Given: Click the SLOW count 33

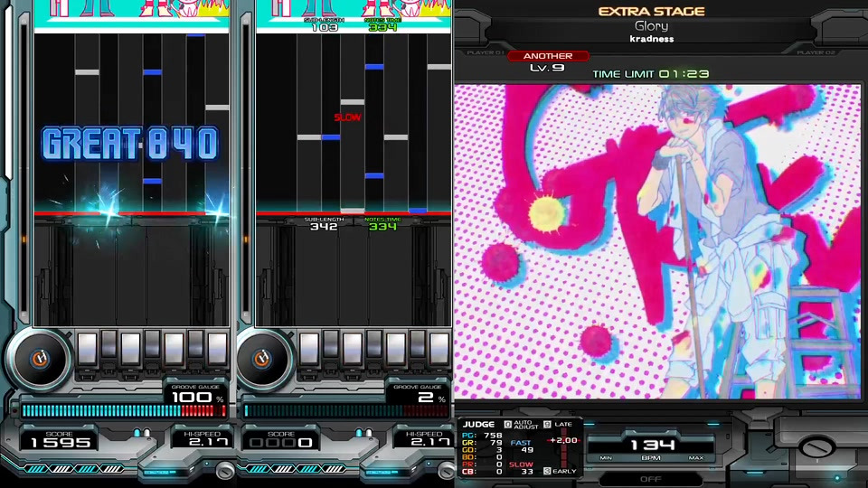Looking at the screenshot, I should click(527, 472).
